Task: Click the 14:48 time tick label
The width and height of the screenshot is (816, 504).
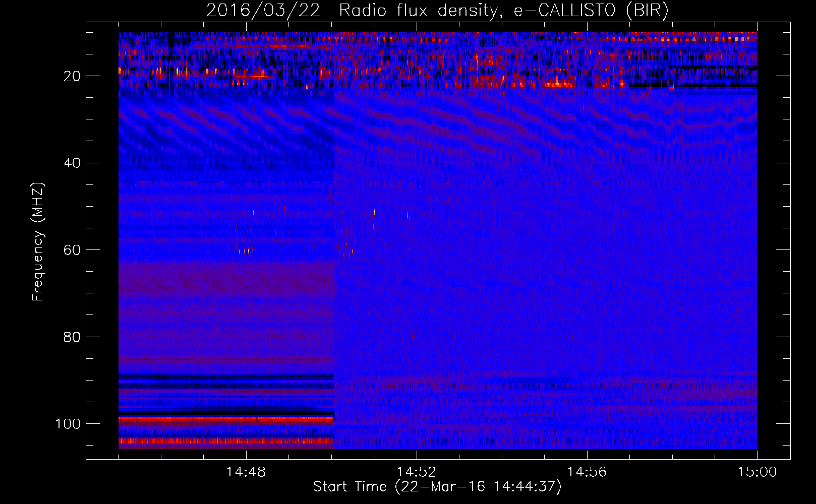Action: click(246, 472)
